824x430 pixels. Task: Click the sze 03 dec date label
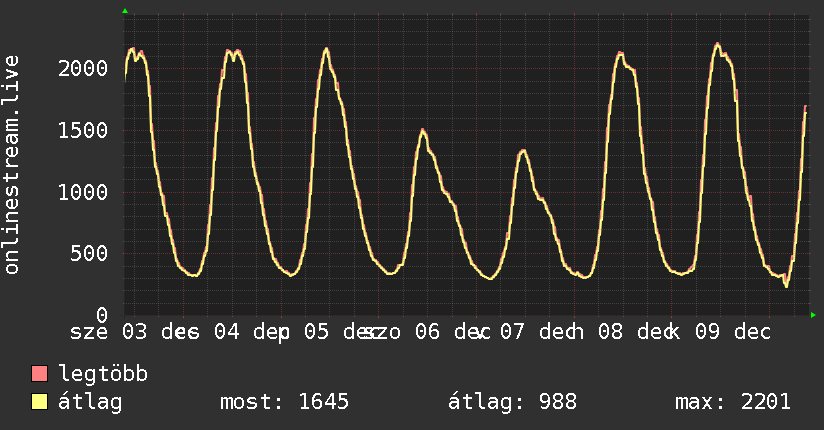135,332
